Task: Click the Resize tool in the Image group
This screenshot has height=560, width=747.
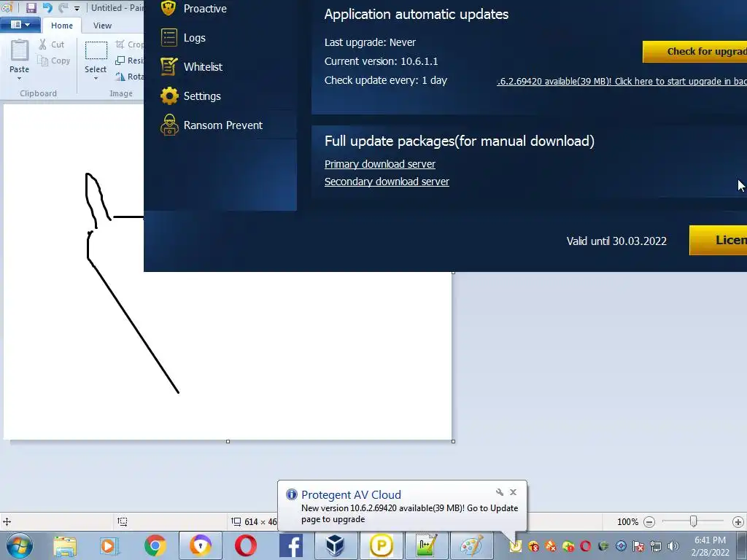Action: pos(129,61)
